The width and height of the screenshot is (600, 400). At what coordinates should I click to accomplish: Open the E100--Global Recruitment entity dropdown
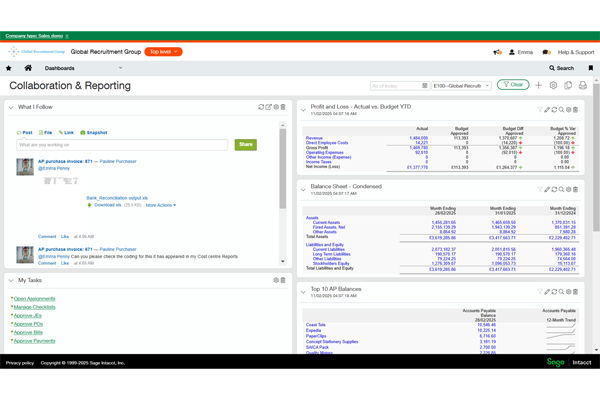pos(462,86)
